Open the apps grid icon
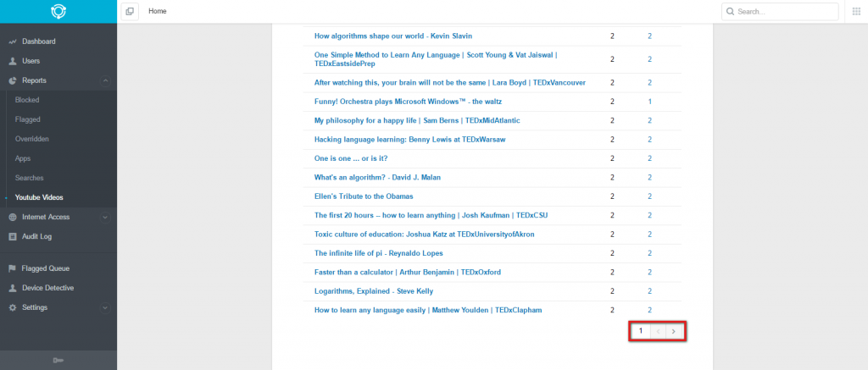The width and height of the screenshot is (868, 370). pos(856,11)
